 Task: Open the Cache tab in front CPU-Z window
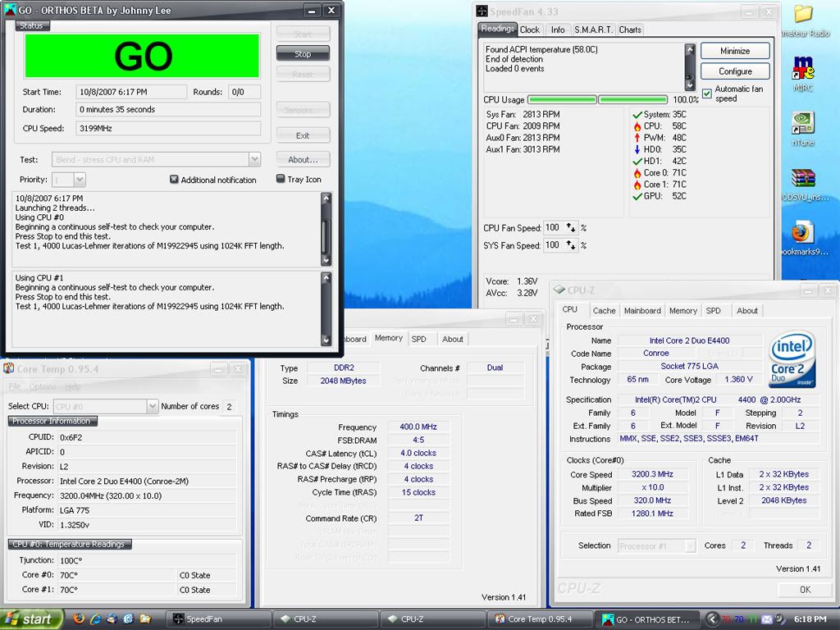pos(604,311)
